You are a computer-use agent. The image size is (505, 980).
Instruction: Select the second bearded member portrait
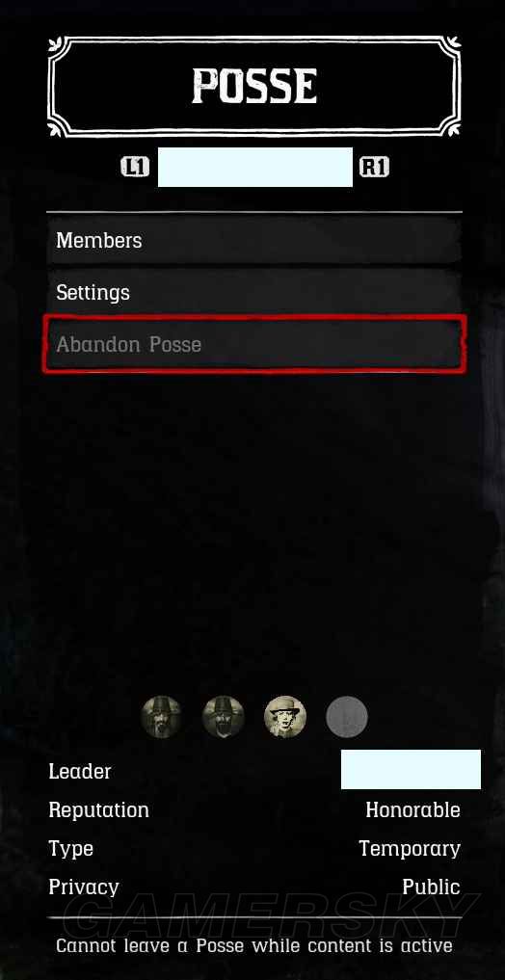pos(224,717)
